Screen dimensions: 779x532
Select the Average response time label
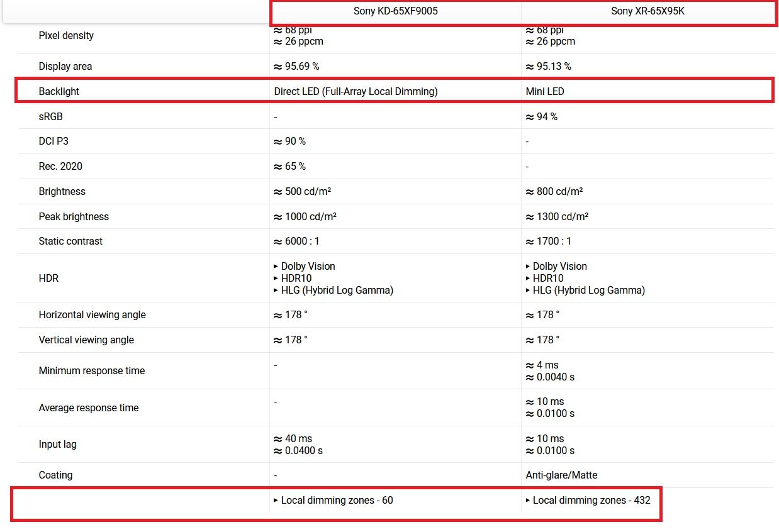[89, 407]
